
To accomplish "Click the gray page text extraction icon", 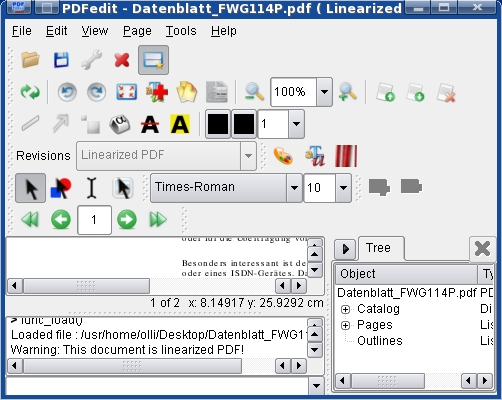I will pos(217,92).
